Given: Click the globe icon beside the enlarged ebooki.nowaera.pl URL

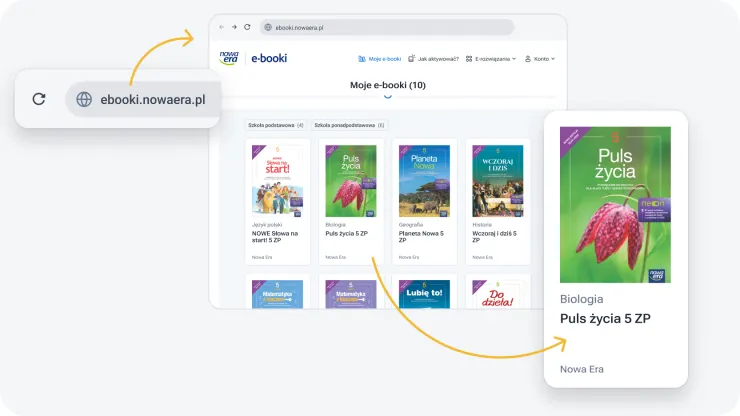Looking at the screenshot, I should point(84,99).
